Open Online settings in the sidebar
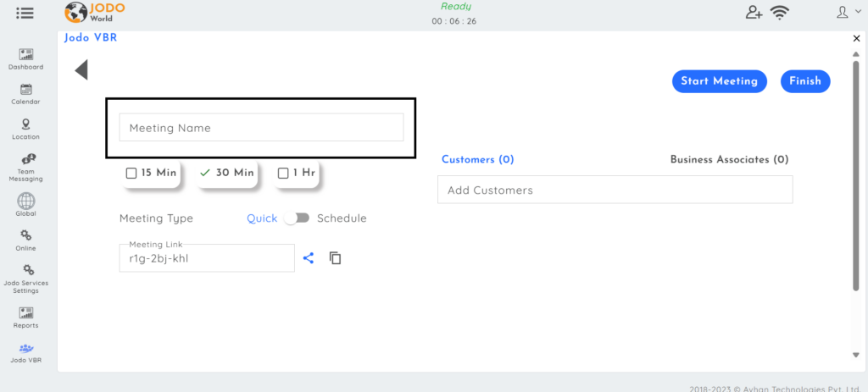The image size is (868, 392). click(25, 240)
